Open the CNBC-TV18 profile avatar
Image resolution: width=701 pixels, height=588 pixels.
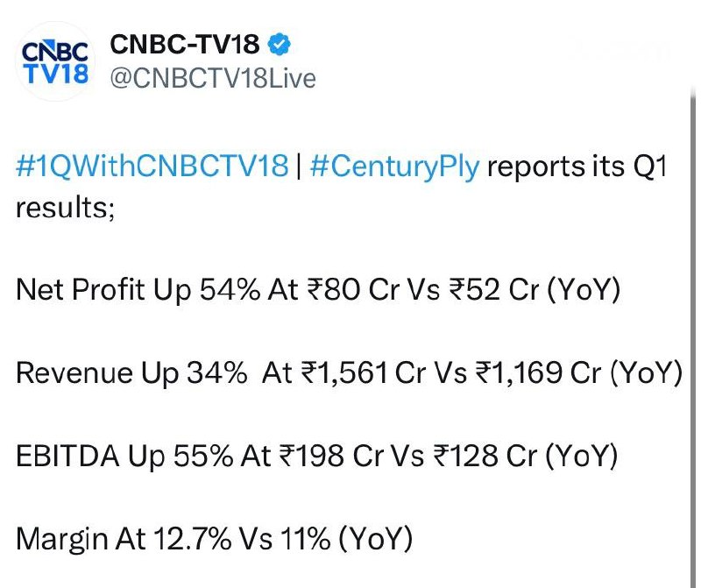pyautogui.click(x=55, y=61)
